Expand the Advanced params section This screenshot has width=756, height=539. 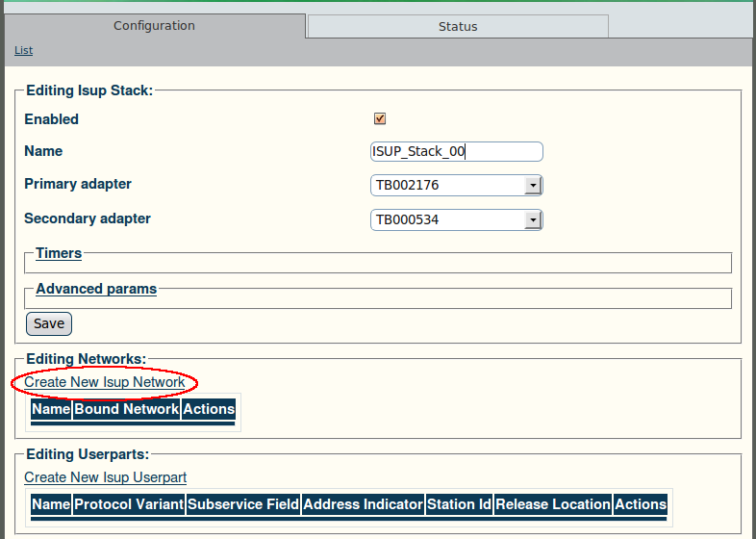[96, 289]
